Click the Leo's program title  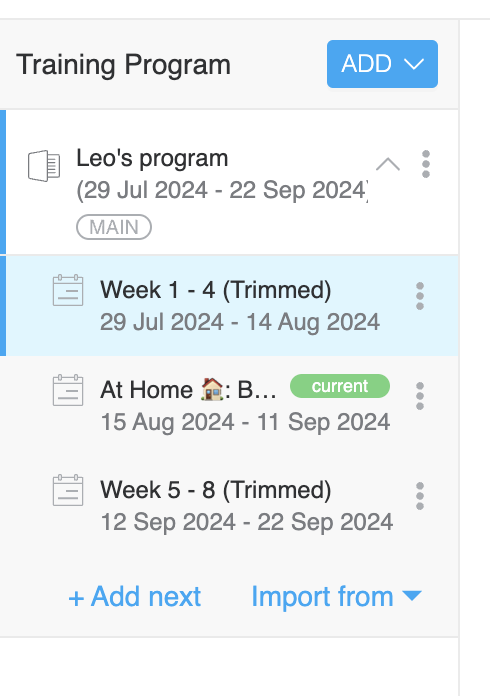point(152,158)
